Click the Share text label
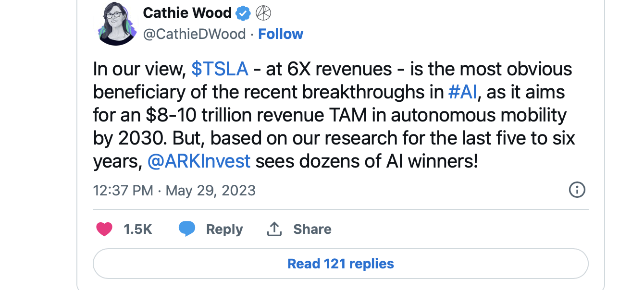 tap(312, 230)
